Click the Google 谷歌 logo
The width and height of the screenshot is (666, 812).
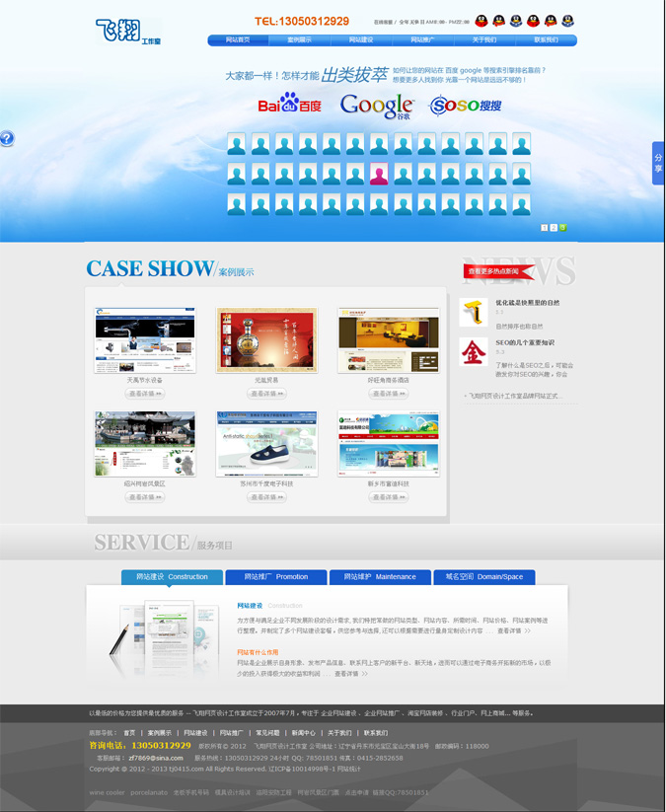pyautogui.click(x=377, y=106)
